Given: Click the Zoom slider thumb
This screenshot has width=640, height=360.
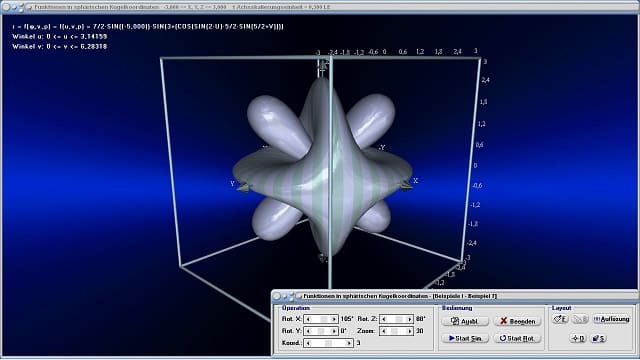Looking at the screenshot, I should (x=394, y=331).
